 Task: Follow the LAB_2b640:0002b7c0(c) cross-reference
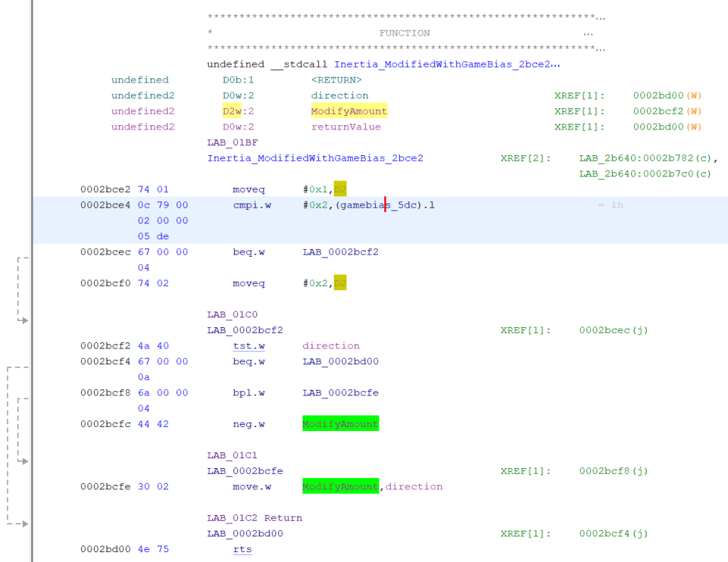(645, 174)
